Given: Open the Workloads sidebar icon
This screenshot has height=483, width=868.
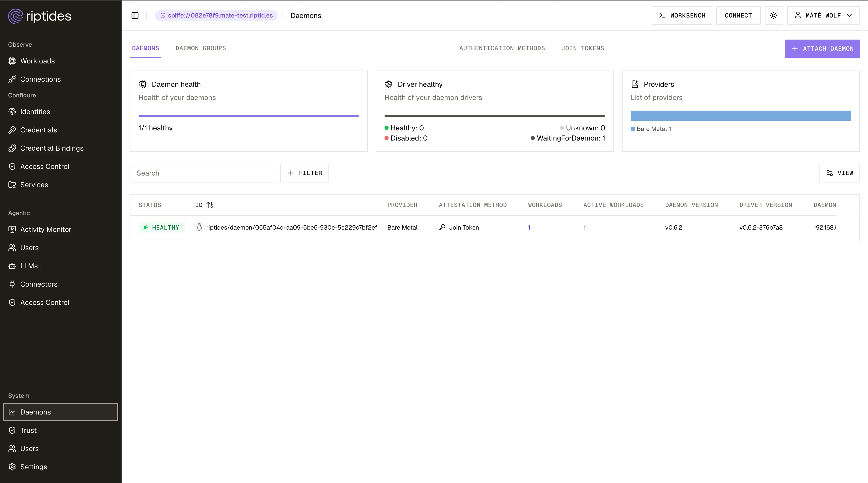Looking at the screenshot, I should pos(12,61).
